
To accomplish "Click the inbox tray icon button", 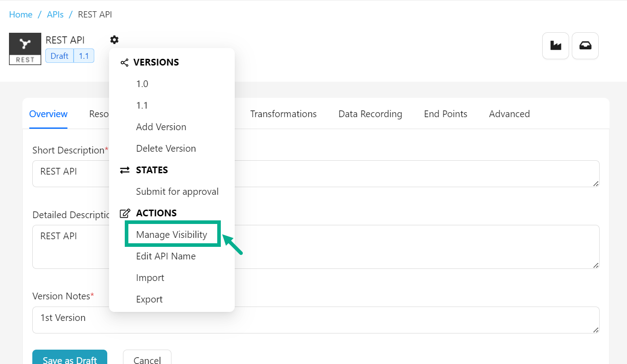I will pyautogui.click(x=585, y=46).
